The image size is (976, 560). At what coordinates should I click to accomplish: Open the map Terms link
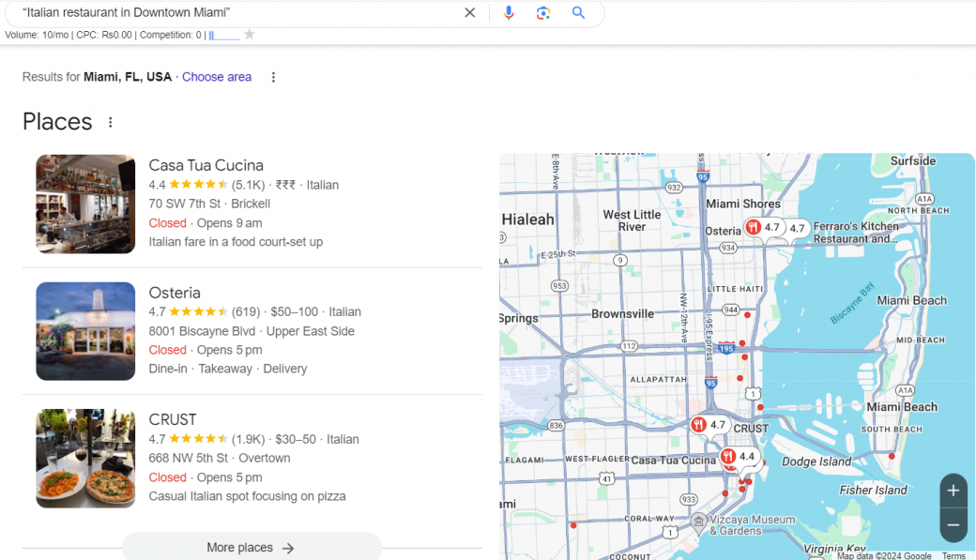(953, 555)
